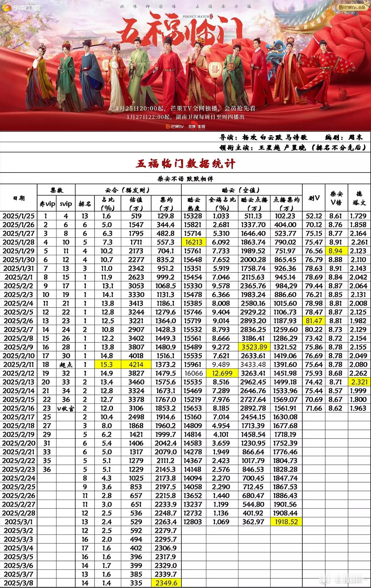Click the highlighted 3523.89 cell
371x588 pixels.
tap(254, 347)
